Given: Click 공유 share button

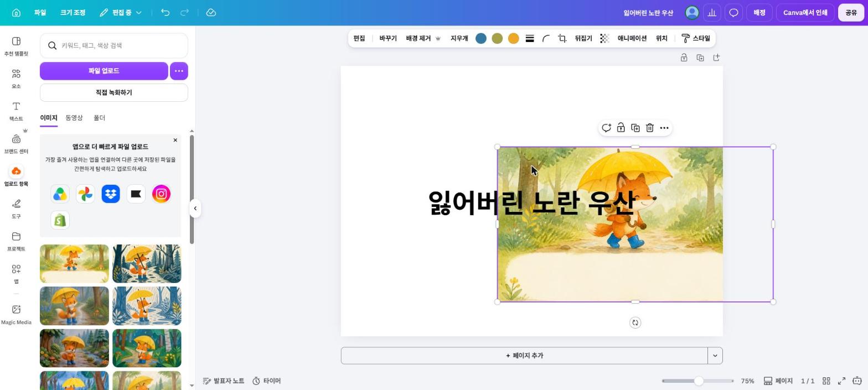Looking at the screenshot, I should (x=851, y=12).
